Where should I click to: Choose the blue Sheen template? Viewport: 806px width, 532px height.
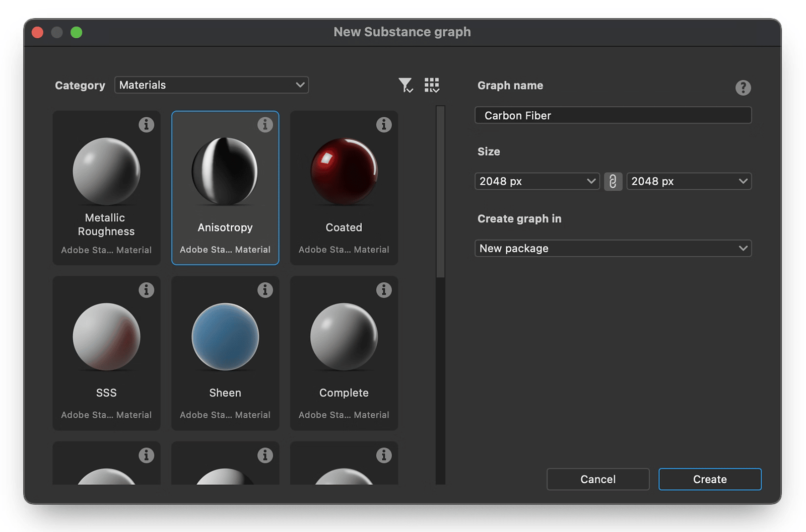point(225,353)
